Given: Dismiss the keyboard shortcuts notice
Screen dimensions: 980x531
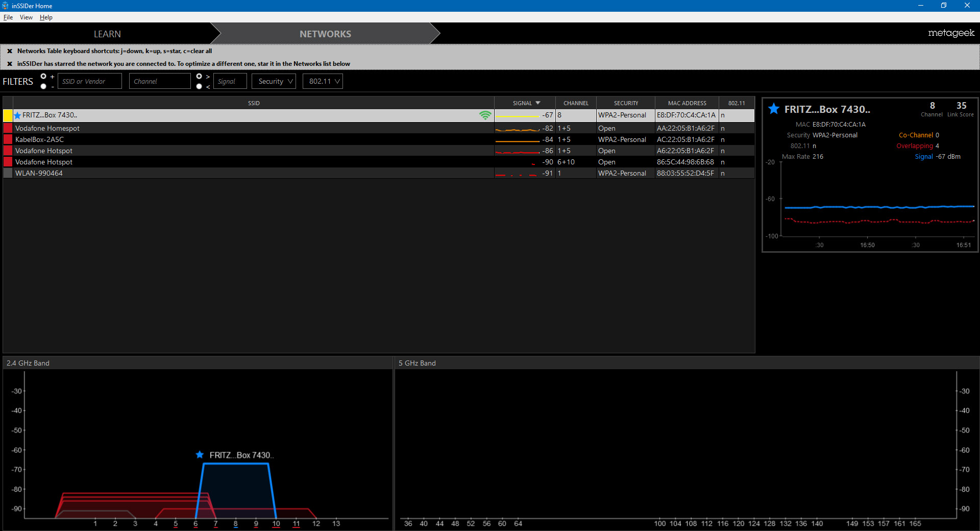Looking at the screenshot, I should click(x=10, y=51).
